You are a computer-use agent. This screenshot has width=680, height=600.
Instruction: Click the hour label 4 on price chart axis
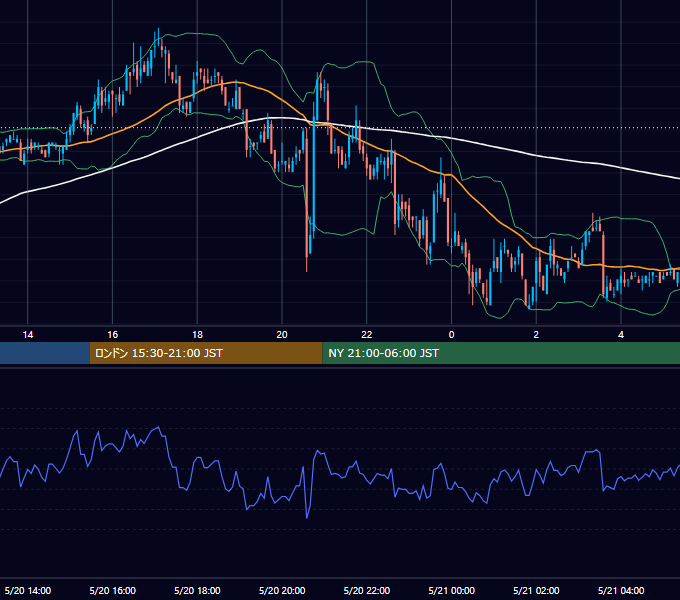(621, 335)
